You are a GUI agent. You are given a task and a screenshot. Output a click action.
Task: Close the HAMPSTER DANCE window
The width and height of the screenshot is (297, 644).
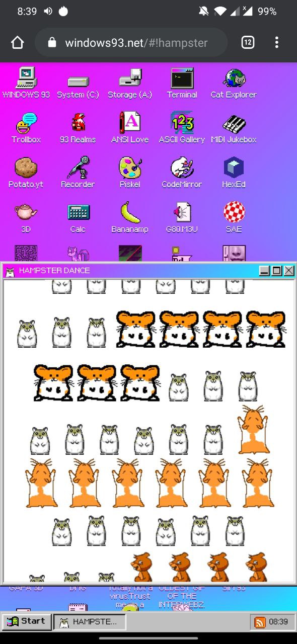(289, 271)
